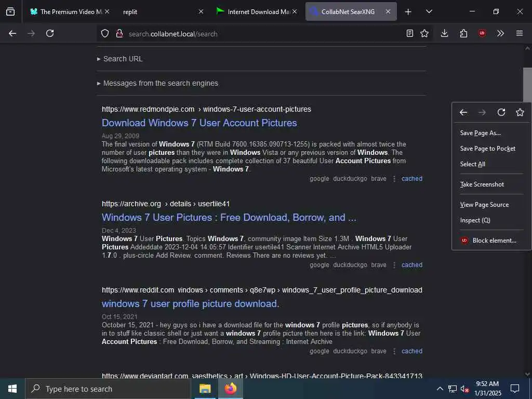The height and width of the screenshot is (399, 532).
Task: Click Back arrow in context menu
Action: pyautogui.click(x=463, y=112)
